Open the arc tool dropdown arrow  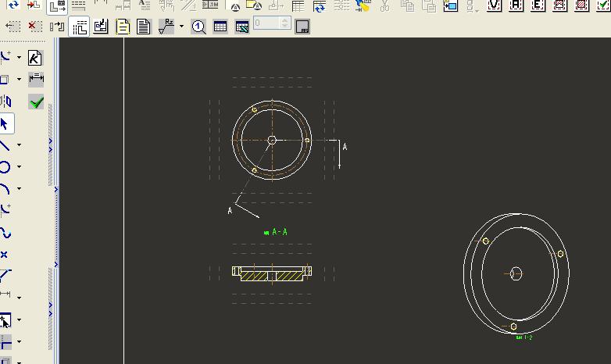19,188
